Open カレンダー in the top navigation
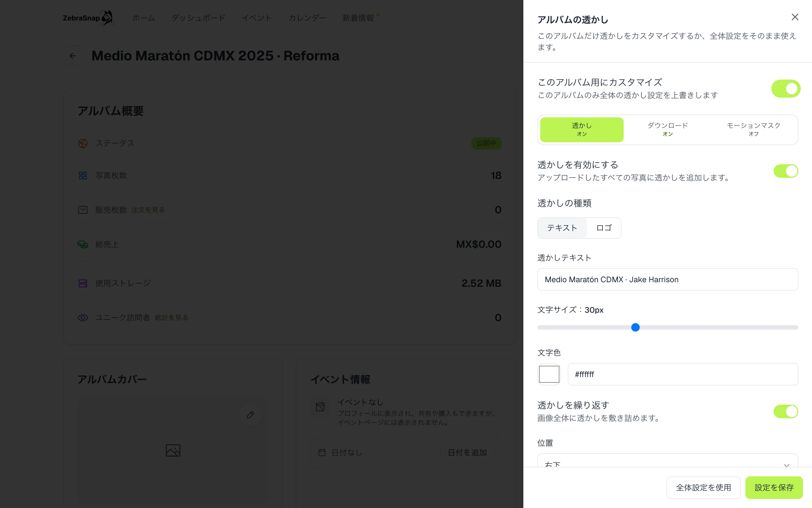The image size is (812, 508). point(307,18)
